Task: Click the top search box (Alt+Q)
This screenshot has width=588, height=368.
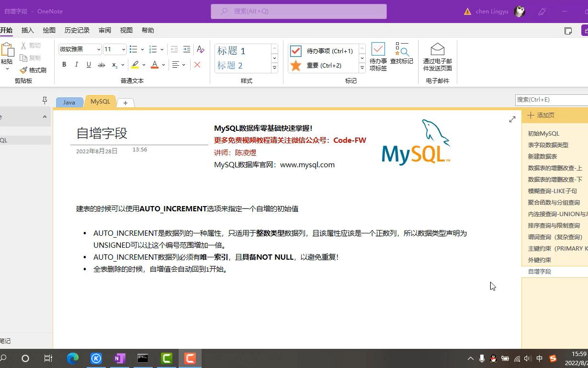Action: pyautogui.click(x=299, y=11)
